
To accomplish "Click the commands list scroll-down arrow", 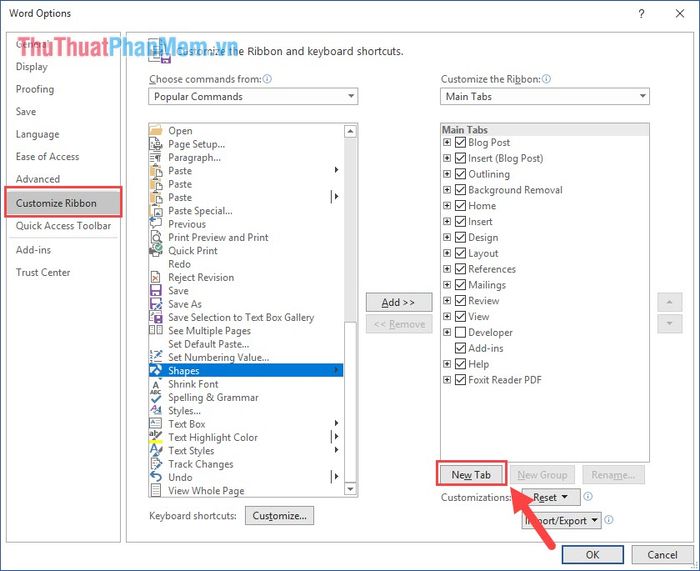I will [350, 489].
